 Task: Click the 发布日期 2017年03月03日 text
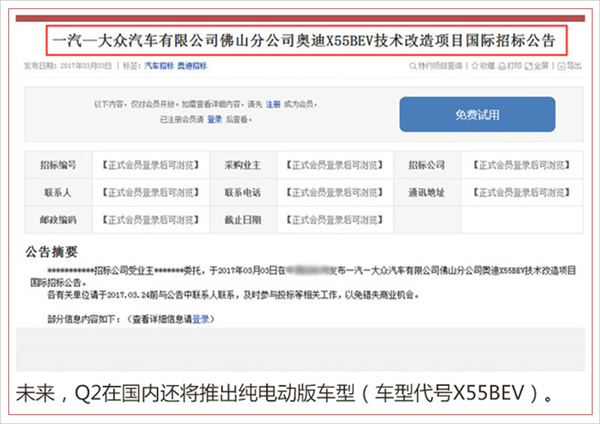(x=68, y=66)
